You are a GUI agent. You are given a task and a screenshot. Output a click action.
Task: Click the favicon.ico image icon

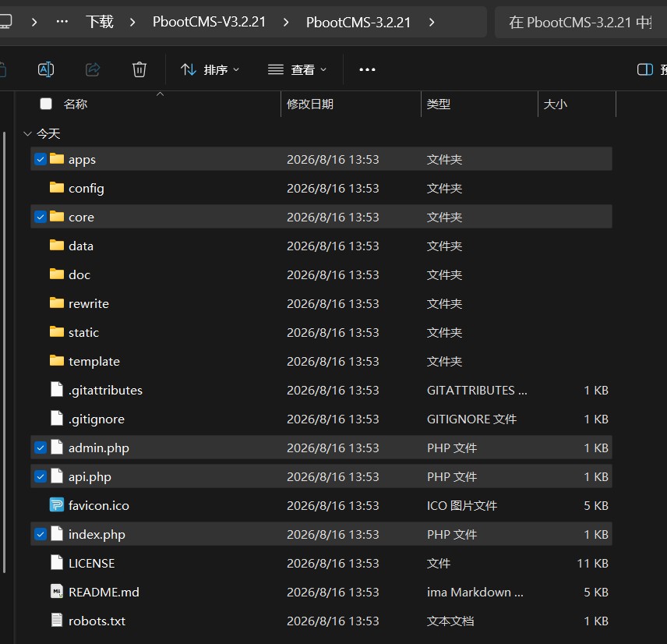pyautogui.click(x=57, y=504)
